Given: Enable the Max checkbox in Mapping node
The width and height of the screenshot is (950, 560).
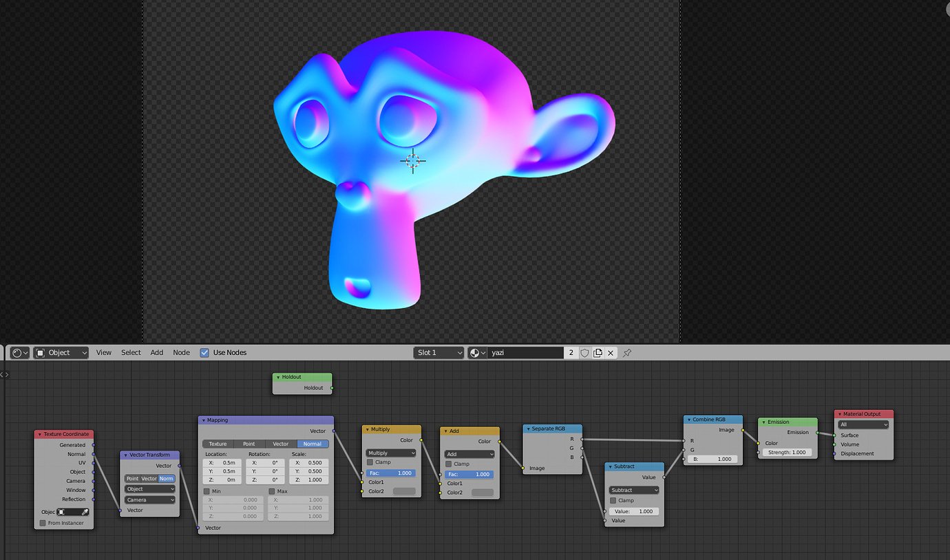Looking at the screenshot, I should (x=271, y=491).
